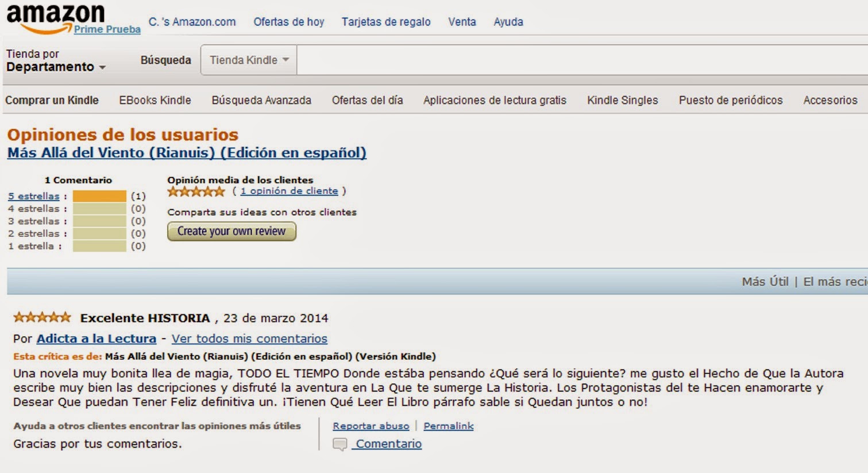Open Tarjetas de regalo page

pos(386,22)
